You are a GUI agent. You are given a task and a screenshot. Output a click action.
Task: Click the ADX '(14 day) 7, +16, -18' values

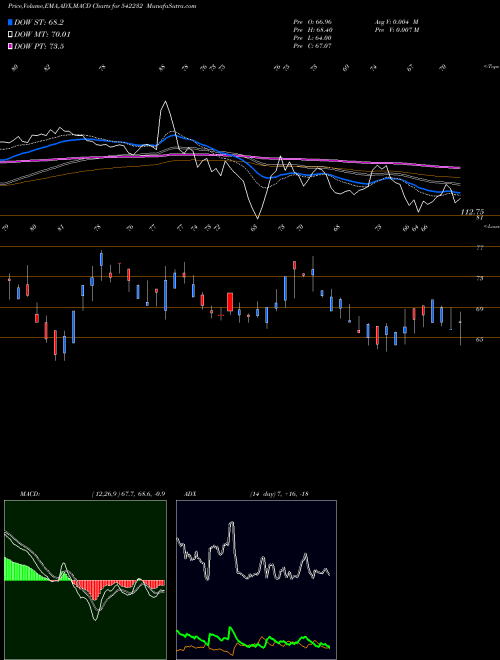pos(279,494)
